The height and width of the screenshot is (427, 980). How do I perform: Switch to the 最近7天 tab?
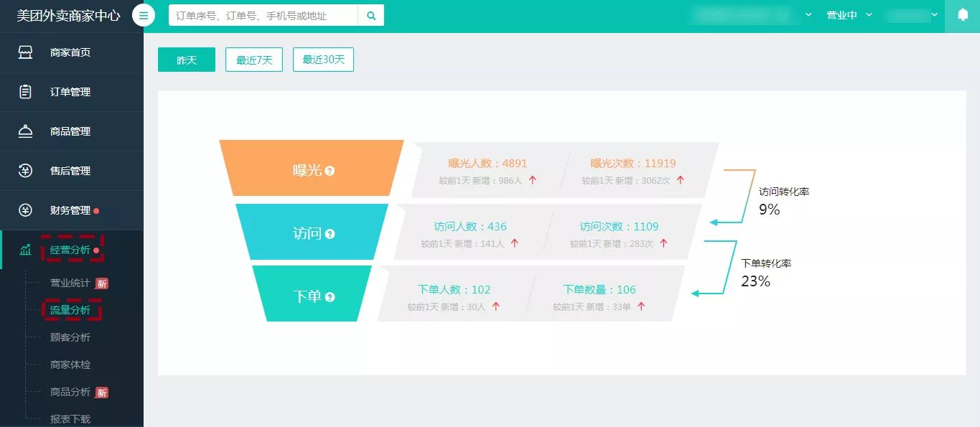coord(253,60)
